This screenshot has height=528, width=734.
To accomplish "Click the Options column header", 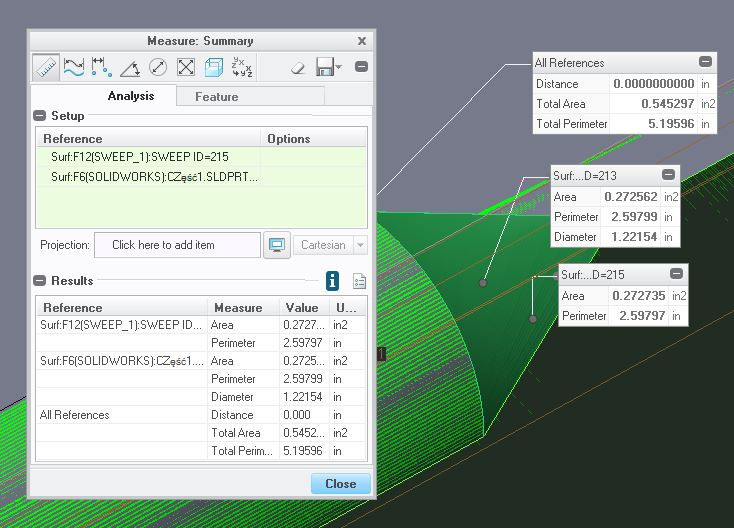I will (313, 139).
